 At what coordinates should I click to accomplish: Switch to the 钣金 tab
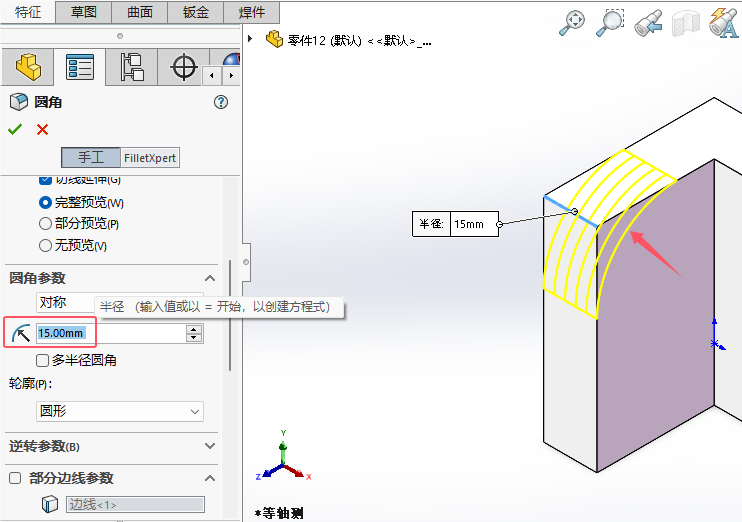click(x=195, y=12)
